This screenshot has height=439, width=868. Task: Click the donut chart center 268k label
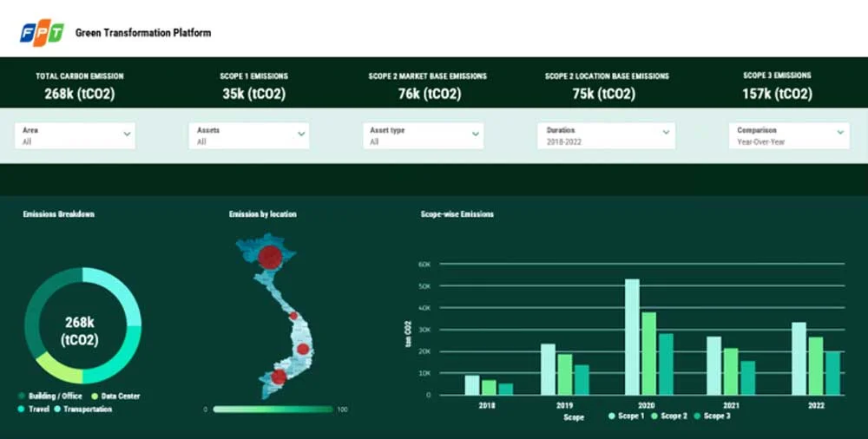tap(80, 331)
